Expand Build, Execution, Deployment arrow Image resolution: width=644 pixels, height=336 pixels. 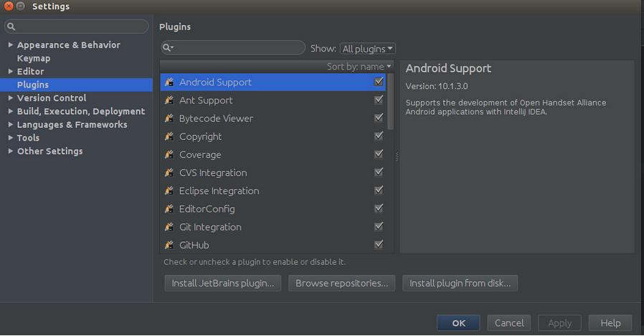[x=11, y=111]
